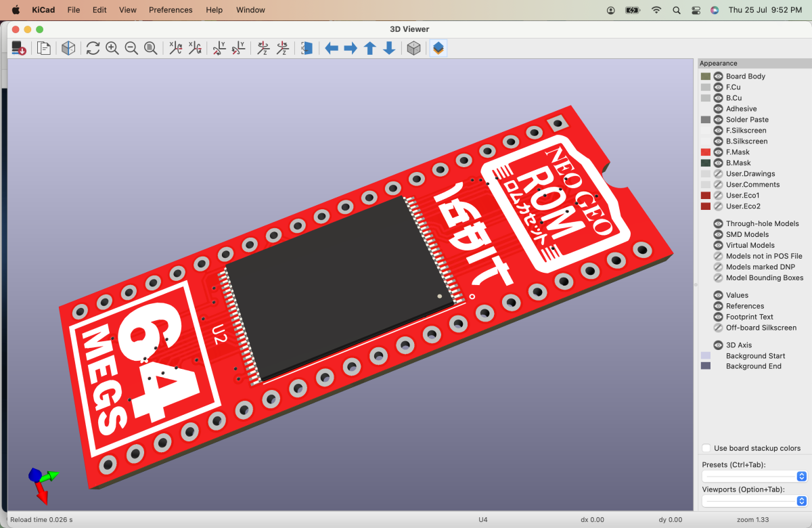Rotate the board Z counterclockwise
This screenshot has height=528, width=812.
(282, 48)
